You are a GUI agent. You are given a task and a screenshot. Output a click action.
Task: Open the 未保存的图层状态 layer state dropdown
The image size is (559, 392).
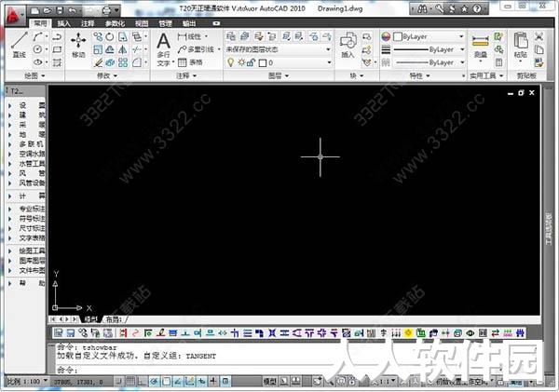[279, 49]
